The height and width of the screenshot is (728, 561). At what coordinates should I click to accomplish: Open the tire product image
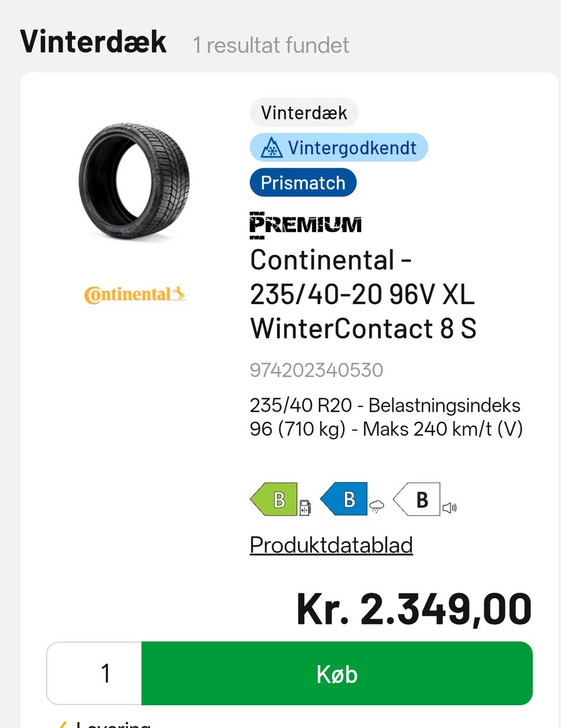click(x=134, y=181)
